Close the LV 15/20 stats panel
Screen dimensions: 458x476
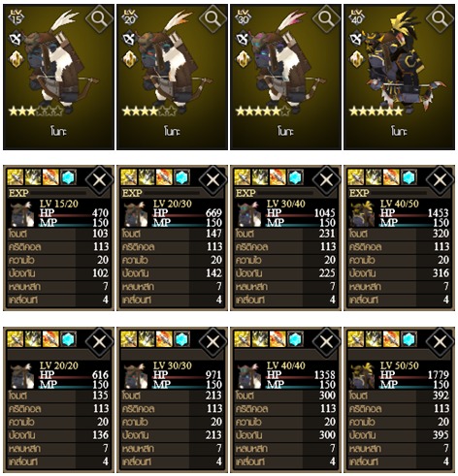pos(99,180)
